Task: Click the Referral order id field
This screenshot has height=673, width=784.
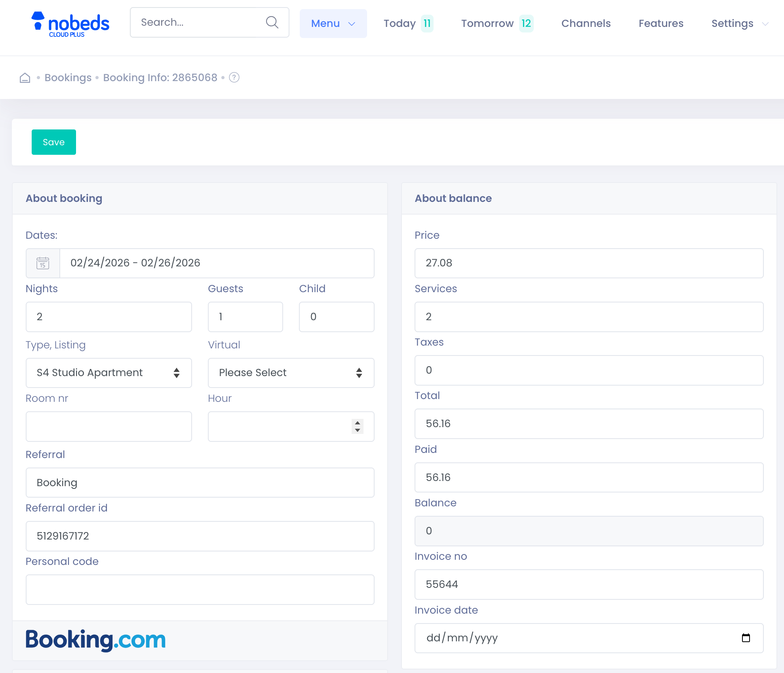Action: click(x=200, y=536)
